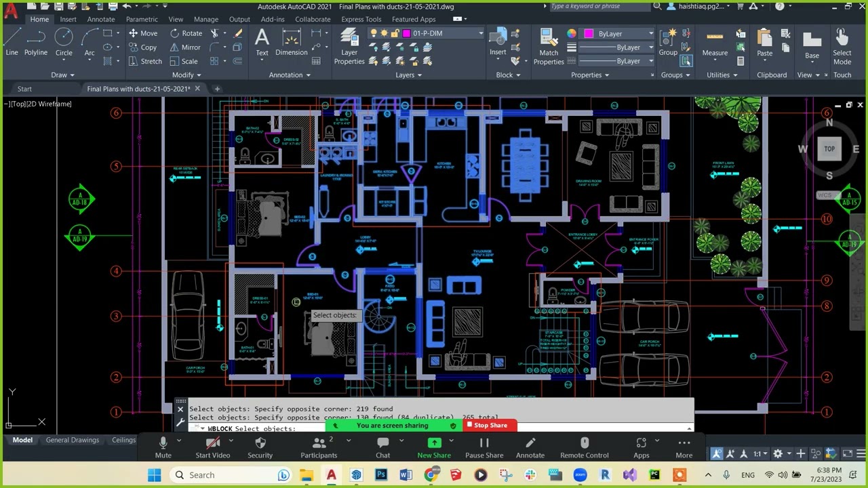Click the object color wheel icon
This screenshot has height=488, width=868.
pos(572,33)
